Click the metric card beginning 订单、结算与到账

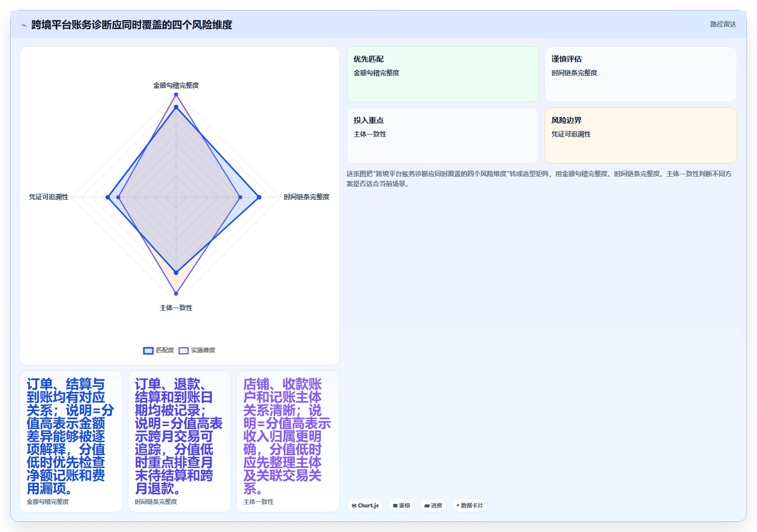(71, 441)
